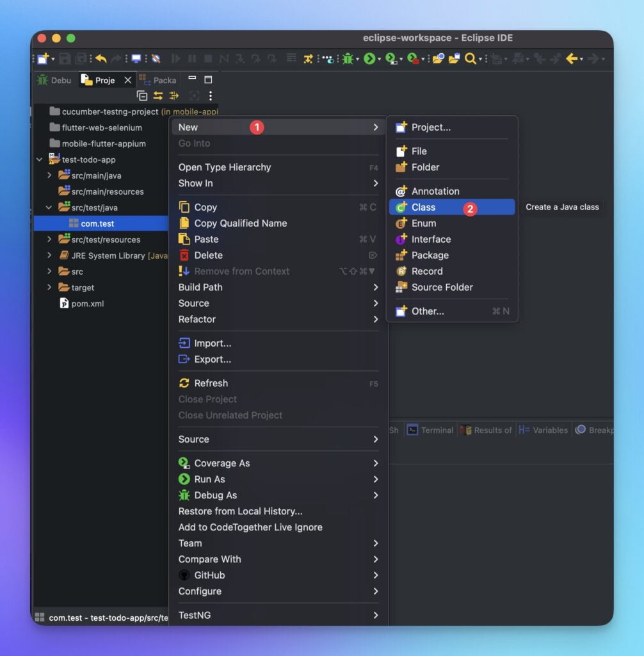Click the yellow filter arrows explorer icon
The height and width of the screenshot is (656, 644).
click(x=174, y=96)
